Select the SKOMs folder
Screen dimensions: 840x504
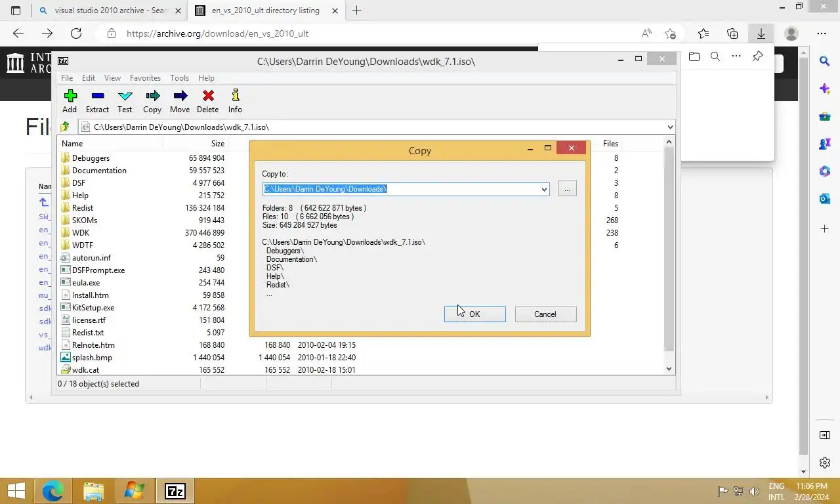84,220
